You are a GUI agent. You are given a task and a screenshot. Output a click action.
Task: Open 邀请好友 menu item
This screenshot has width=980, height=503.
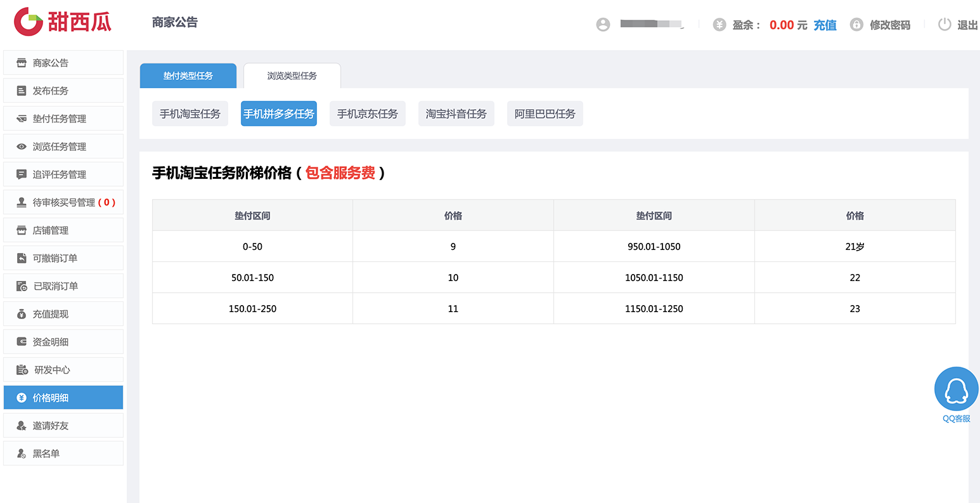63,426
